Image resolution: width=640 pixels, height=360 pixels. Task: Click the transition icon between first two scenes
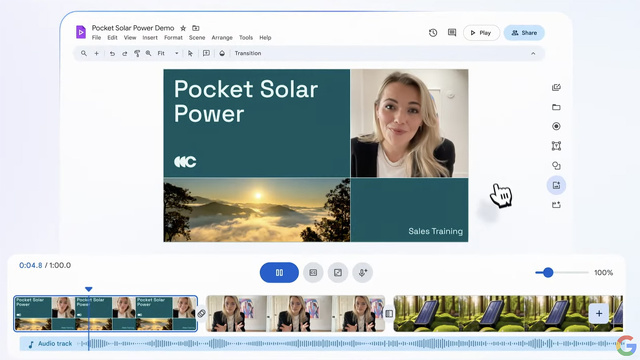pos(202,313)
